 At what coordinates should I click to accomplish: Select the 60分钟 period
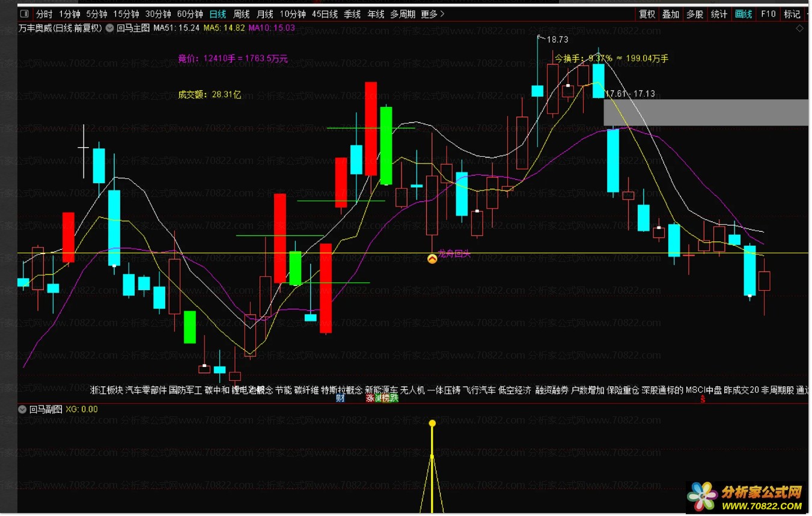coord(190,14)
